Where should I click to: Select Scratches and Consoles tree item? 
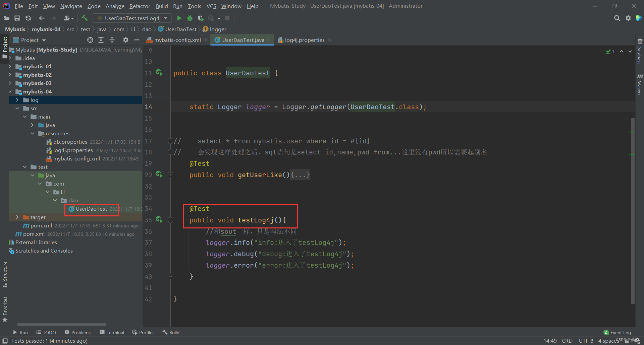pyautogui.click(x=44, y=251)
